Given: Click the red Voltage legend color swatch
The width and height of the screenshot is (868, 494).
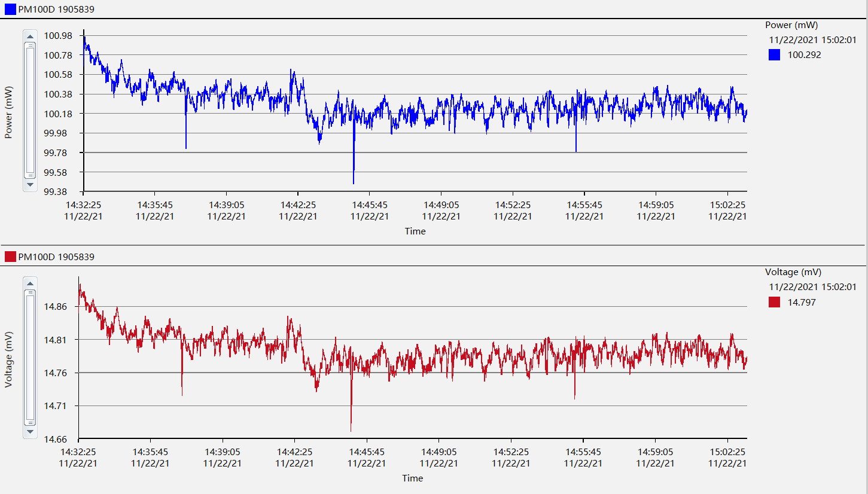Looking at the screenshot, I should [774, 303].
